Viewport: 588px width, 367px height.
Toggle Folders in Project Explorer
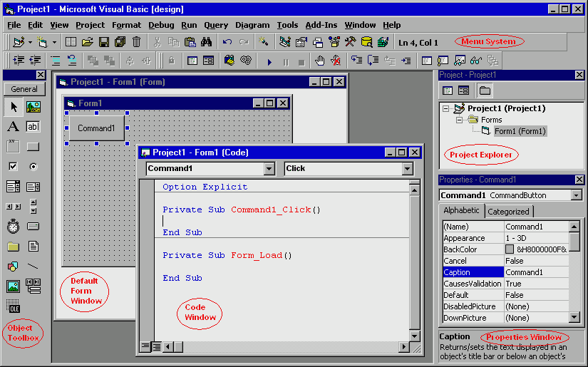(x=485, y=91)
